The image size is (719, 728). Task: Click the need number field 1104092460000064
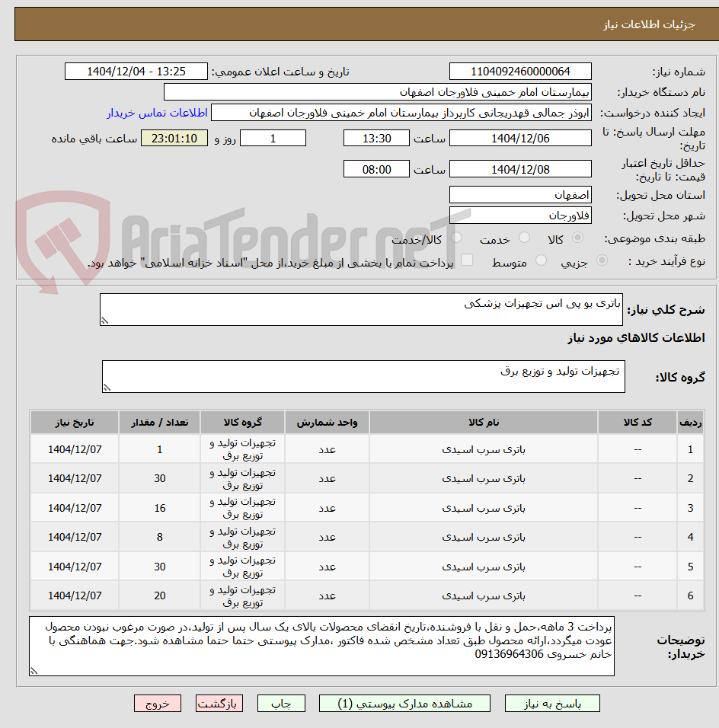[520, 72]
